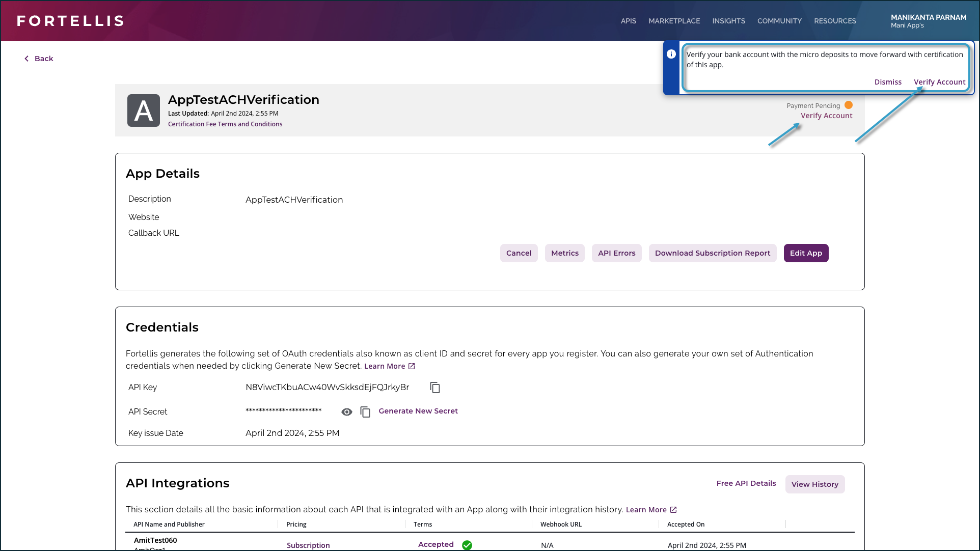Copy the API Secret to clipboard
Viewport: 980px width, 551px height.
[x=365, y=411]
